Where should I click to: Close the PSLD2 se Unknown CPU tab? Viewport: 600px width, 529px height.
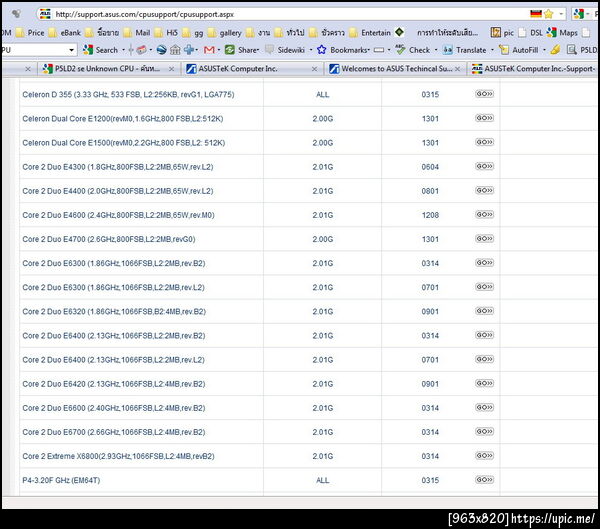click(171, 69)
